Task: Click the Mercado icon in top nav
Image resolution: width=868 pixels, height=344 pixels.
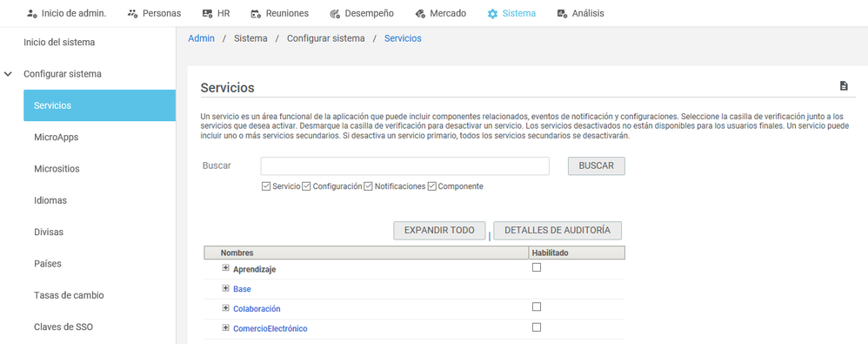Action: [420, 13]
